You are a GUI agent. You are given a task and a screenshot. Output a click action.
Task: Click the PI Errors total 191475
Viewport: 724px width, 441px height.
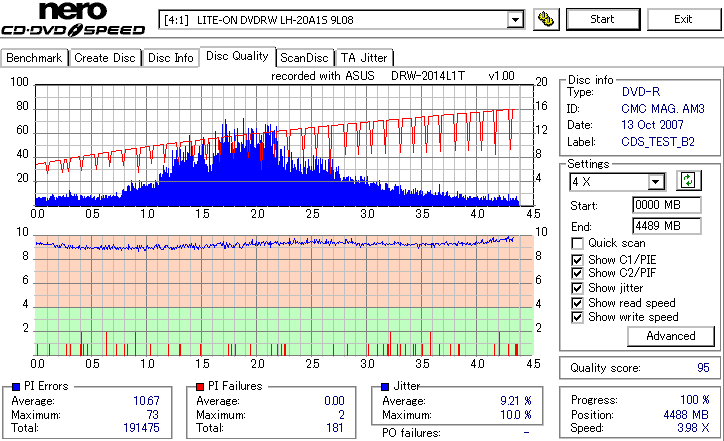click(x=141, y=428)
